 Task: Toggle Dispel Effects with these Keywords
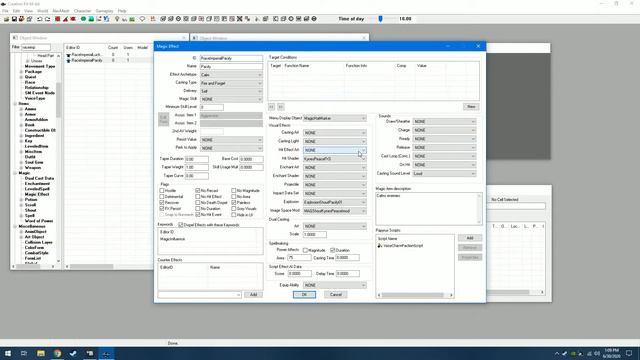pyautogui.click(x=181, y=225)
